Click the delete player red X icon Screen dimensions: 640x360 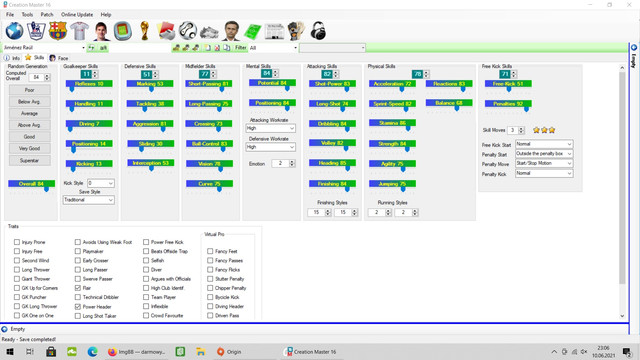pyautogui.click(x=217, y=48)
